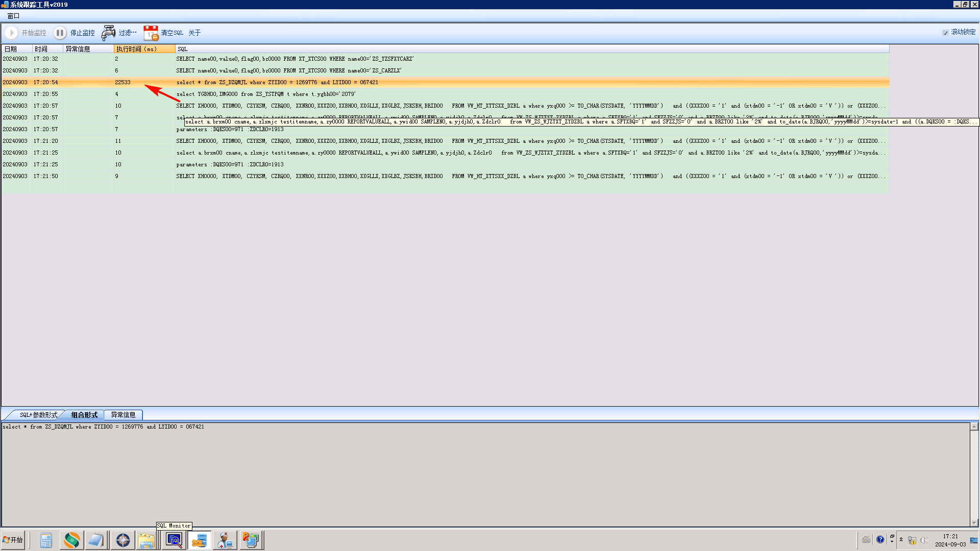This screenshot has width=980, height=551.
Task: Switch to the 异常信息 tab
Action: [123, 415]
